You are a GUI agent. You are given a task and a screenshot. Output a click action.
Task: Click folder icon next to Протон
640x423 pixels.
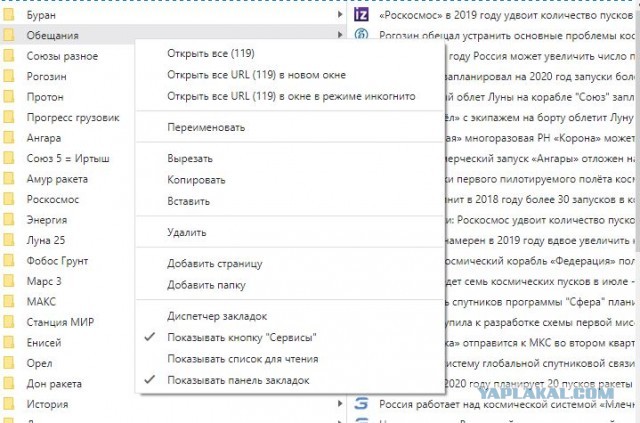[9, 97]
